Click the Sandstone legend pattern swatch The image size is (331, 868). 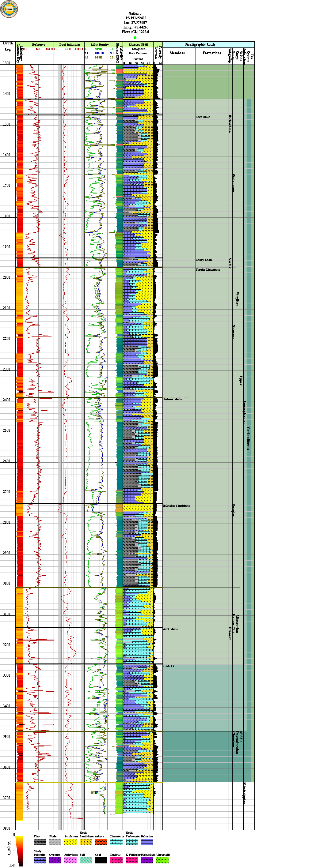(x=70, y=842)
